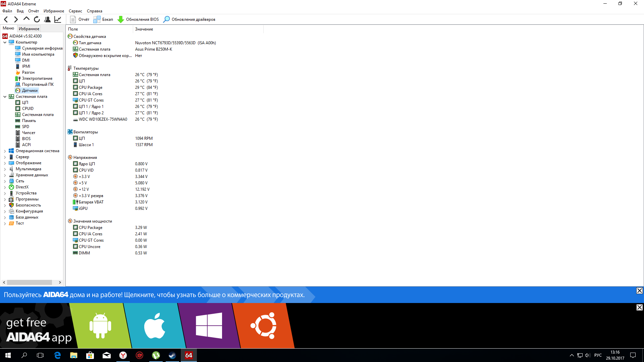Click the user favorites toolbar icon
The image size is (644, 362).
[47, 19]
